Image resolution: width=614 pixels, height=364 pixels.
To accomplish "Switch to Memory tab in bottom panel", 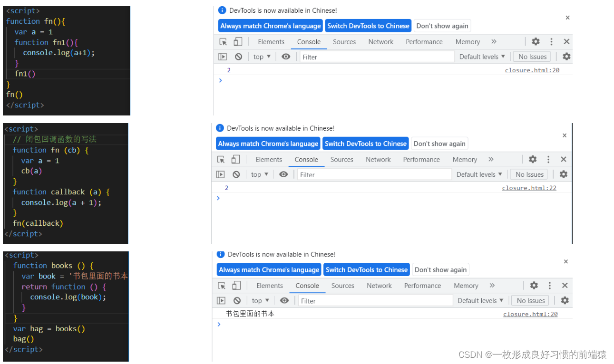I will [466, 286].
